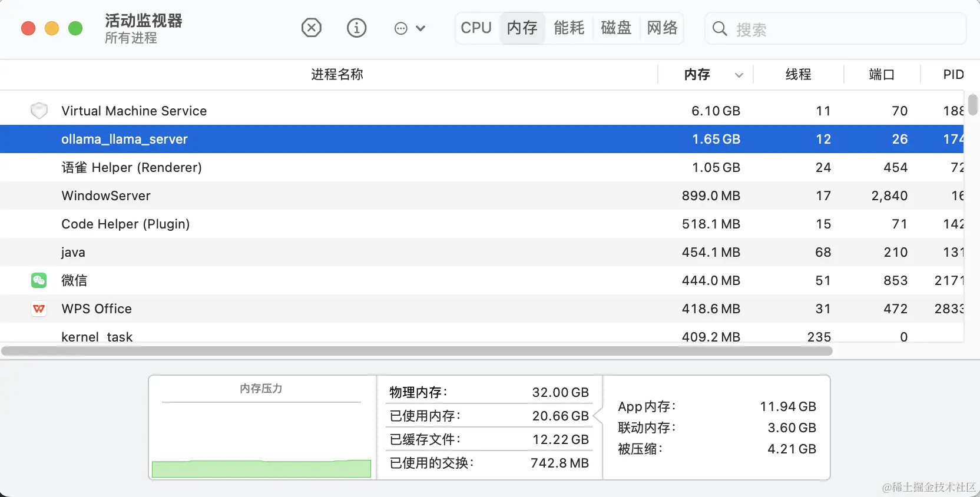Image resolution: width=980 pixels, height=497 pixels.
Task: Switch to the 能耗 tab
Action: click(569, 28)
